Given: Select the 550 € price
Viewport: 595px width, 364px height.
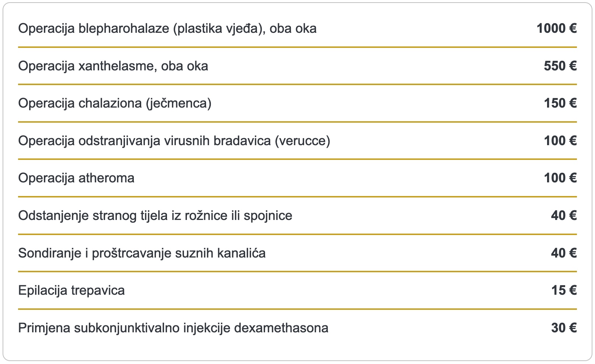Looking at the screenshot, I should point(560,66).
